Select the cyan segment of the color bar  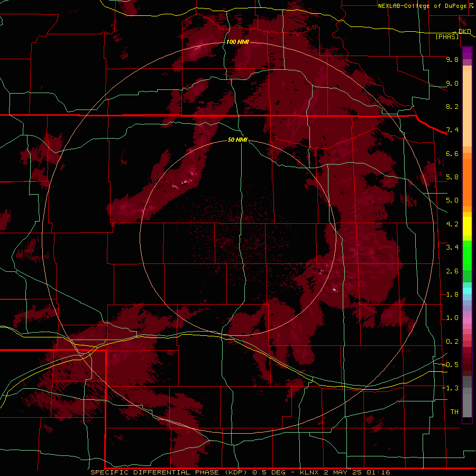pyautogui.click(x=467, y=291)
